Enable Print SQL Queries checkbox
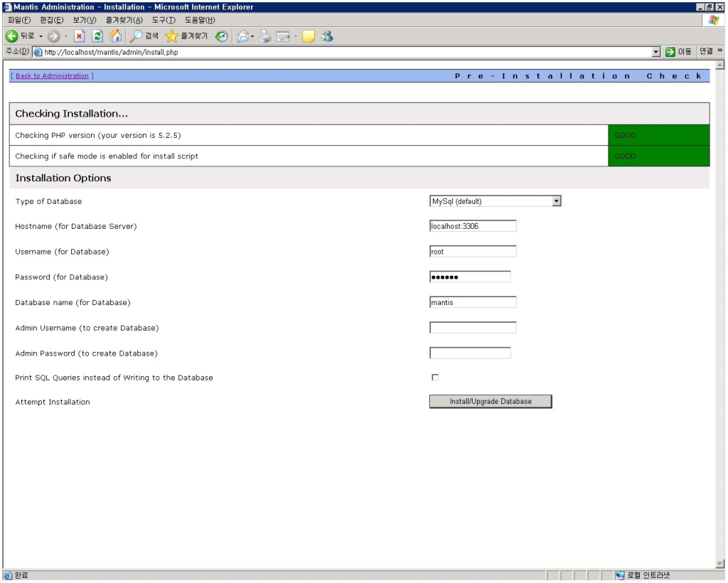The width and height of the screenshot is (728, 583). [x=435, y=378]
